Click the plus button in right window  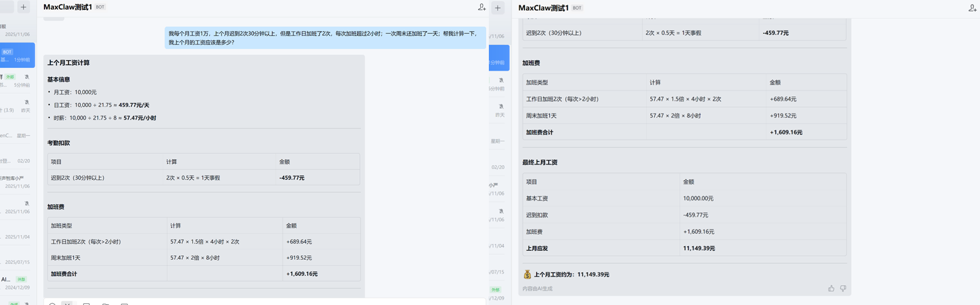[x=498, y=8]
